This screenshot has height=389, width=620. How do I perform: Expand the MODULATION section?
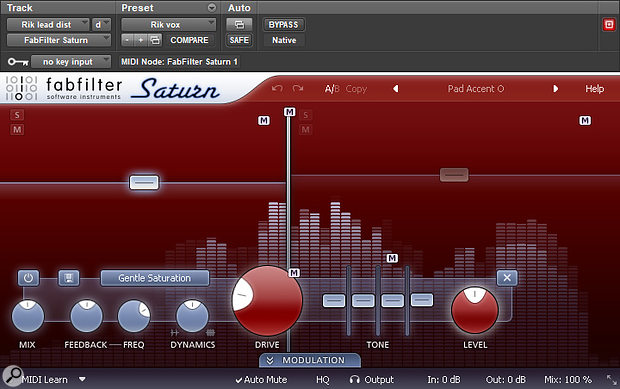(310, 360)
